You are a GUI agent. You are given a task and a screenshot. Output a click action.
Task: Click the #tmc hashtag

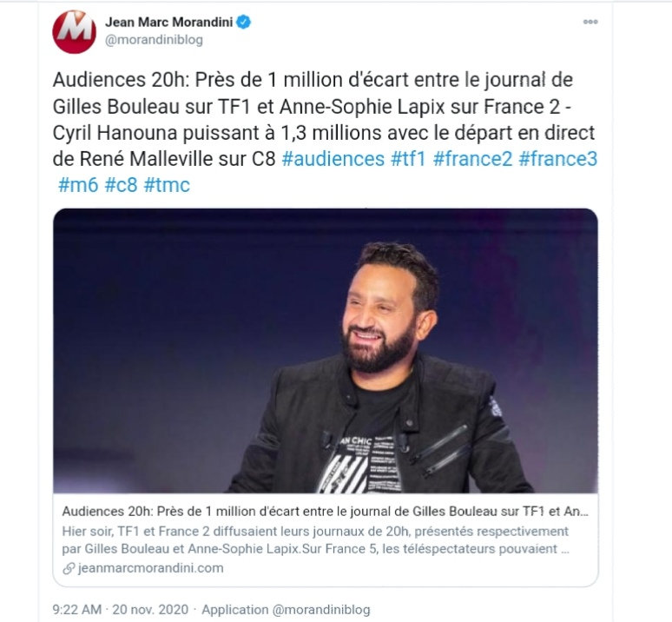point(168,184)
